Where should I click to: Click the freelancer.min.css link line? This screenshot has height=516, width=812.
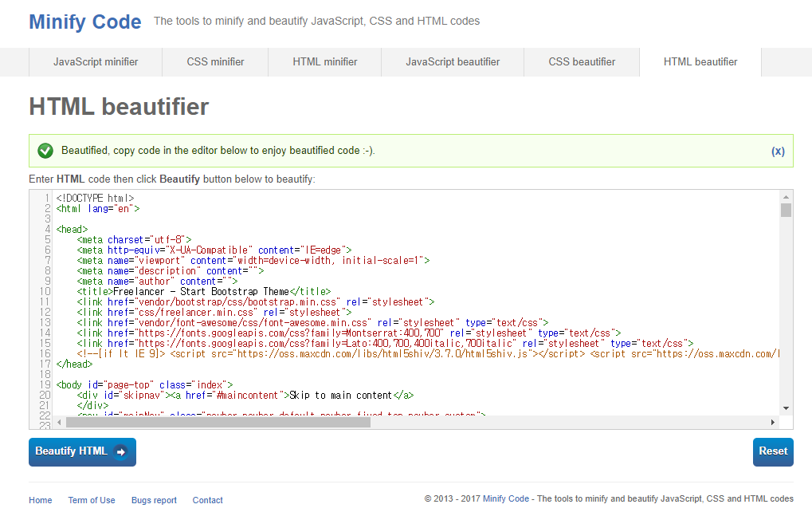214,312
